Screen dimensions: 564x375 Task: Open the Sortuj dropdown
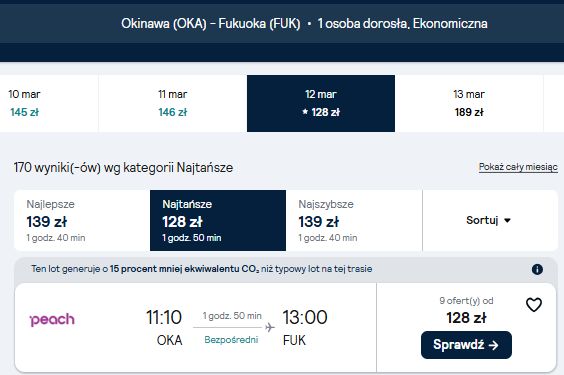(490, 220)
